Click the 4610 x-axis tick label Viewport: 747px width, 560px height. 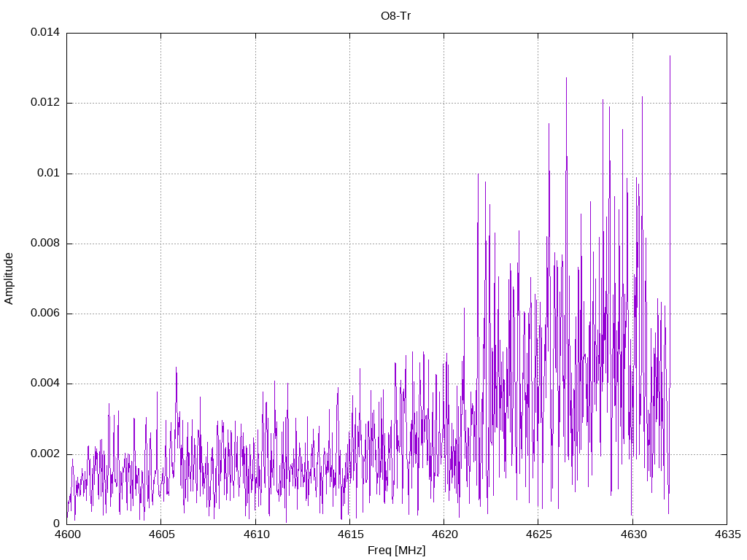[256, 534]
